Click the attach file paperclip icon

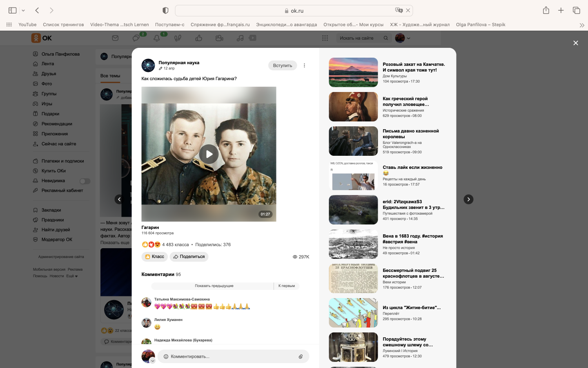(301, 357)
